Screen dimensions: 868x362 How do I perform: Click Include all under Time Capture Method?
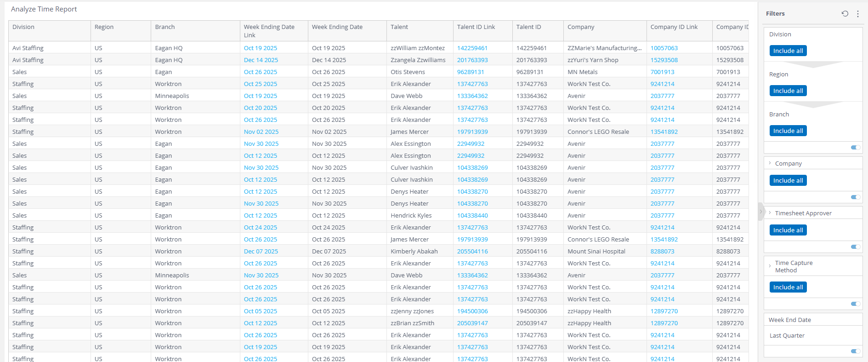788,287
